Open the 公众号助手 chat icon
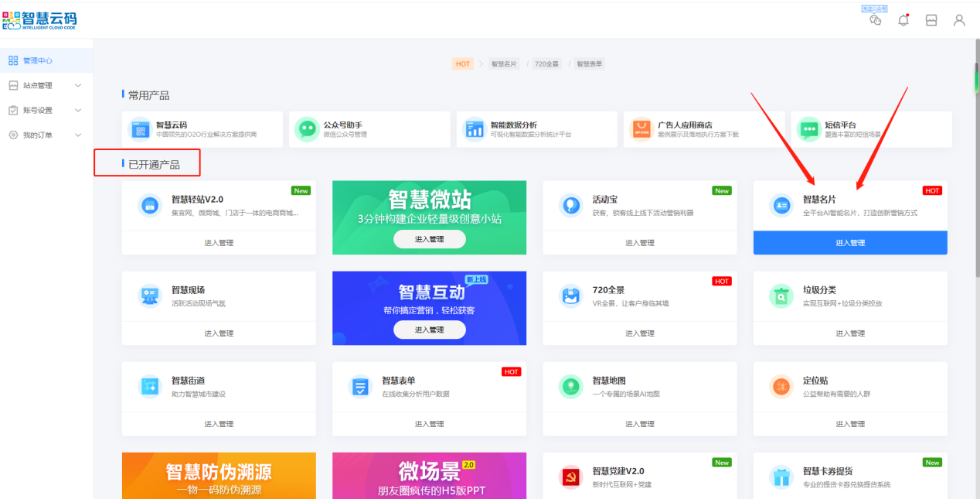 (307, 129)
